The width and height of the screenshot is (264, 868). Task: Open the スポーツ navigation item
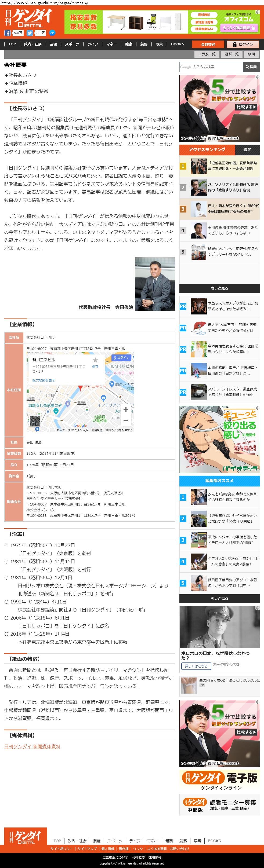point(72,44)
